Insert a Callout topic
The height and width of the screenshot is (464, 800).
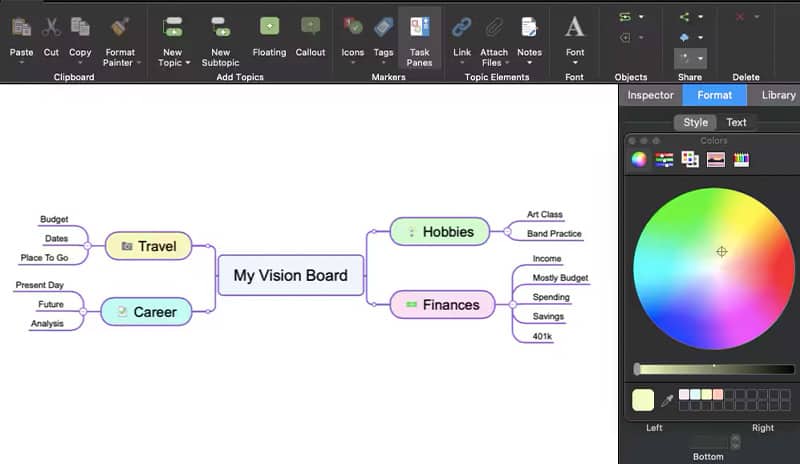(311, 28)
